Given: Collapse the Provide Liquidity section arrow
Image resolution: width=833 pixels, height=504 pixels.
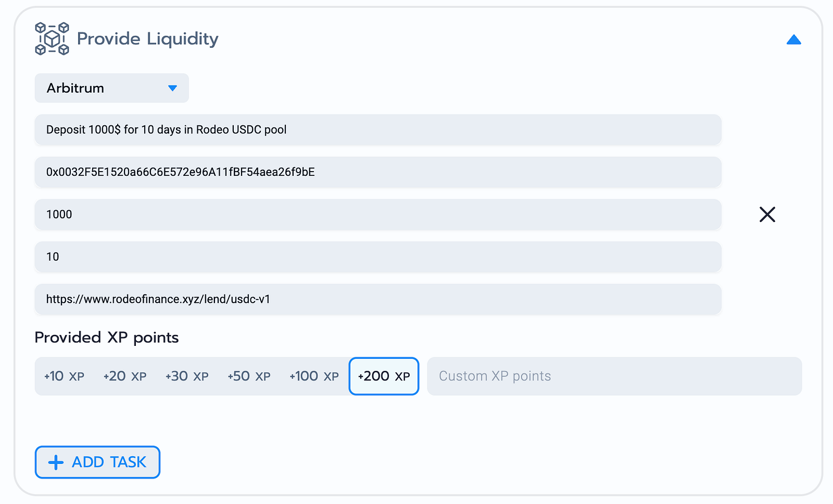Looking at the screenshot, I should point(793,40).
